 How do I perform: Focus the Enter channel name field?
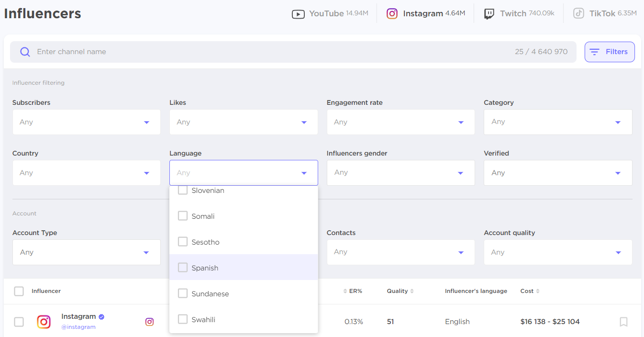pyautogui.click(x=268, y=52)
